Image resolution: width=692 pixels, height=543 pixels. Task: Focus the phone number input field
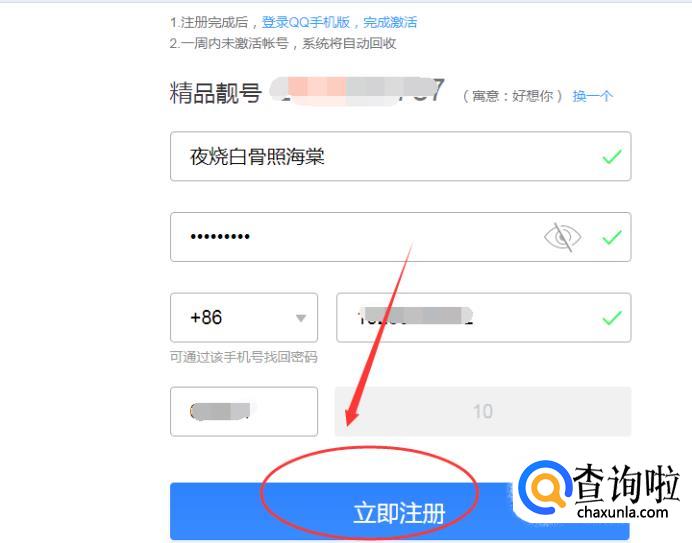483,317
